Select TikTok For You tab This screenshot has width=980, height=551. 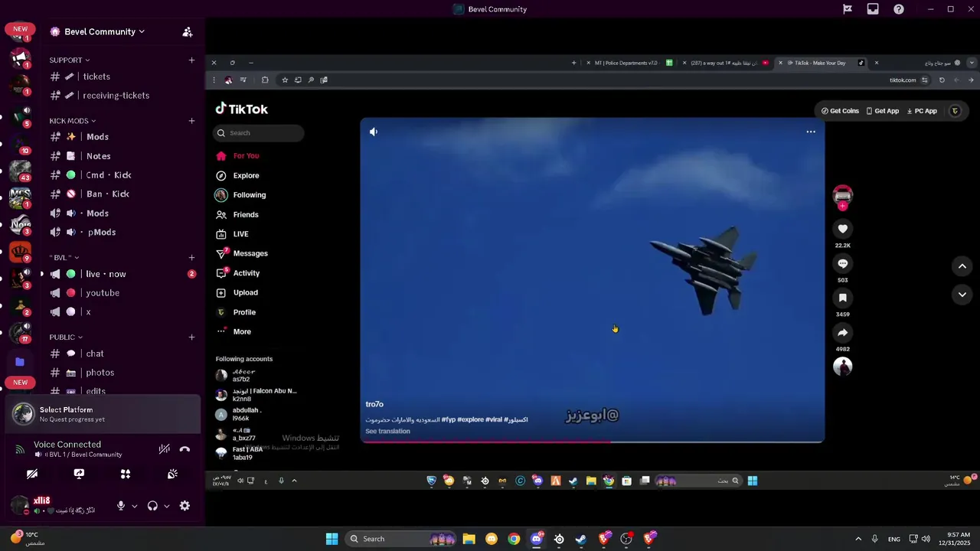click(x=238, y=156)
